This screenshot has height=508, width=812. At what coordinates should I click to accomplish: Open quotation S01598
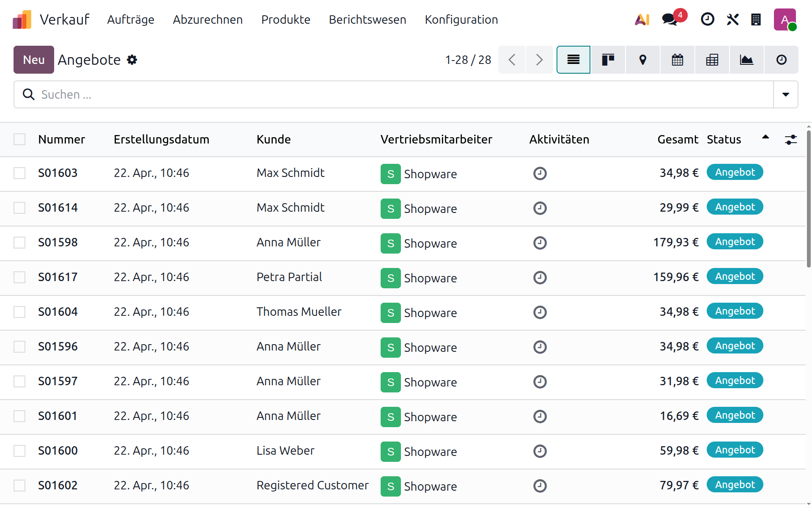[58, 243]
